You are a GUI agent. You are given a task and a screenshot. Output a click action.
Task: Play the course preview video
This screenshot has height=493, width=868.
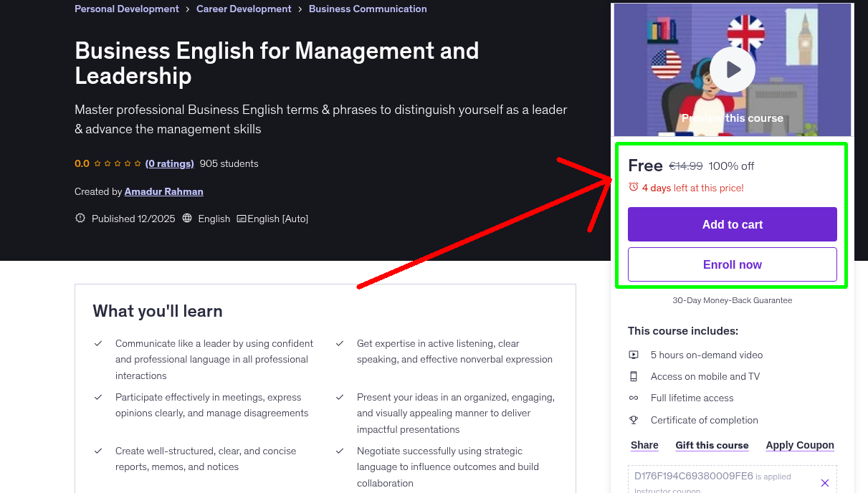(732, 69)
